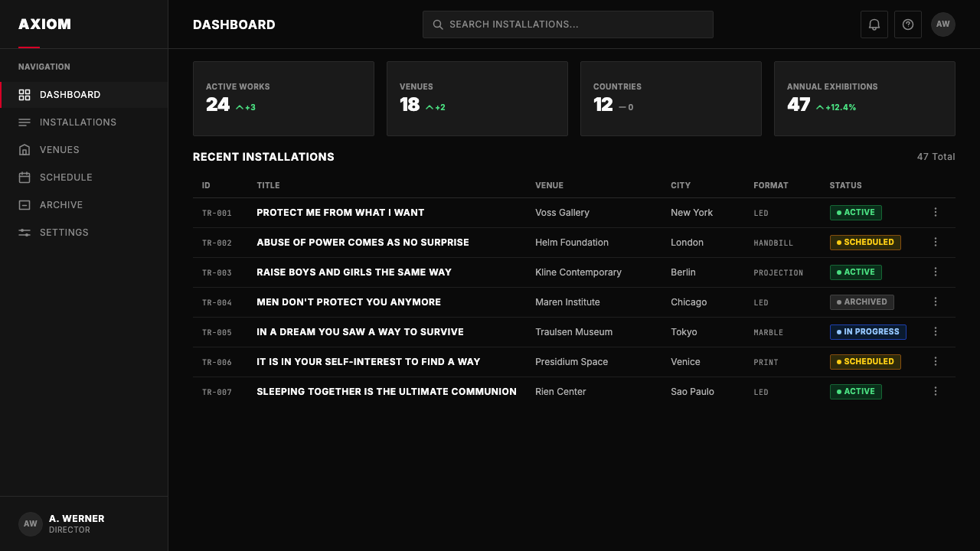Viewport: 980px width, 551px height.
Task: Click the Voss Gallery venue cell
Action: pyautogui.click(x=563, y=213)
